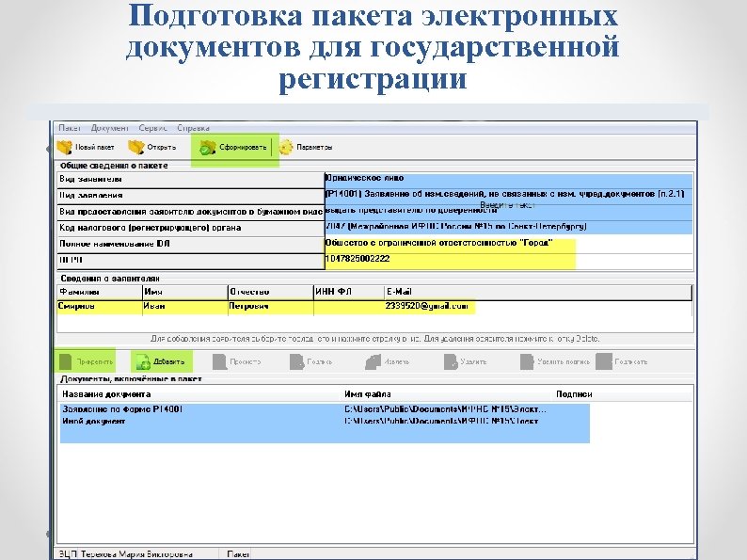The width and height of the screenshot is (747, 560).
Task: Click the Удалить document icon
Action: [451, 361]
